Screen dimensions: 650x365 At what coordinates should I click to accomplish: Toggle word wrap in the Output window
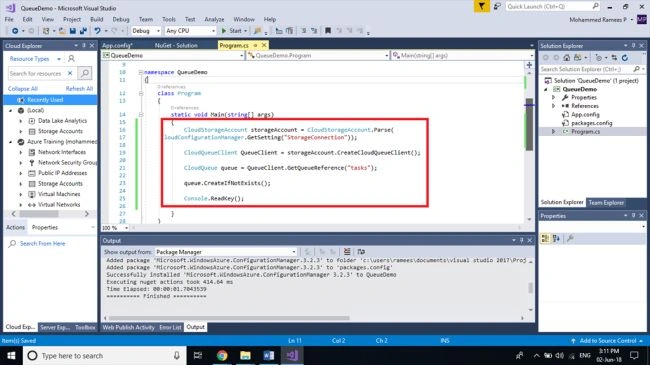click(x=361, y=252)
